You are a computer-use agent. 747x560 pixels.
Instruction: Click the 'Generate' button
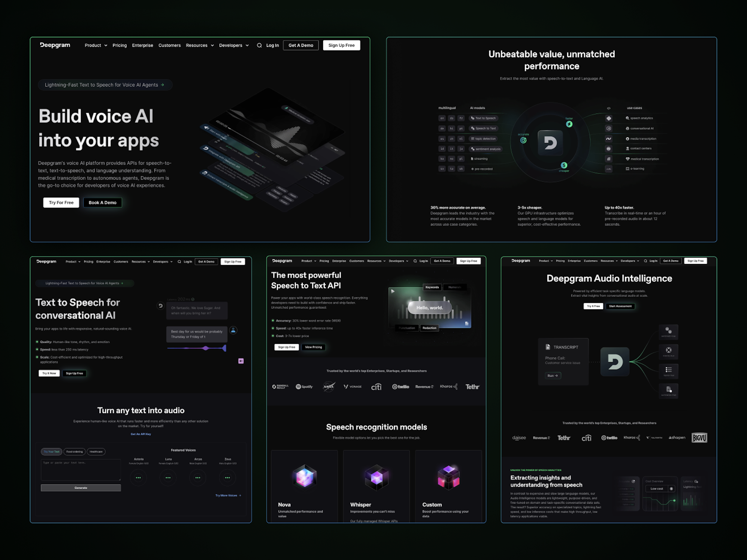pyautogui.click(x=81, y=488)
